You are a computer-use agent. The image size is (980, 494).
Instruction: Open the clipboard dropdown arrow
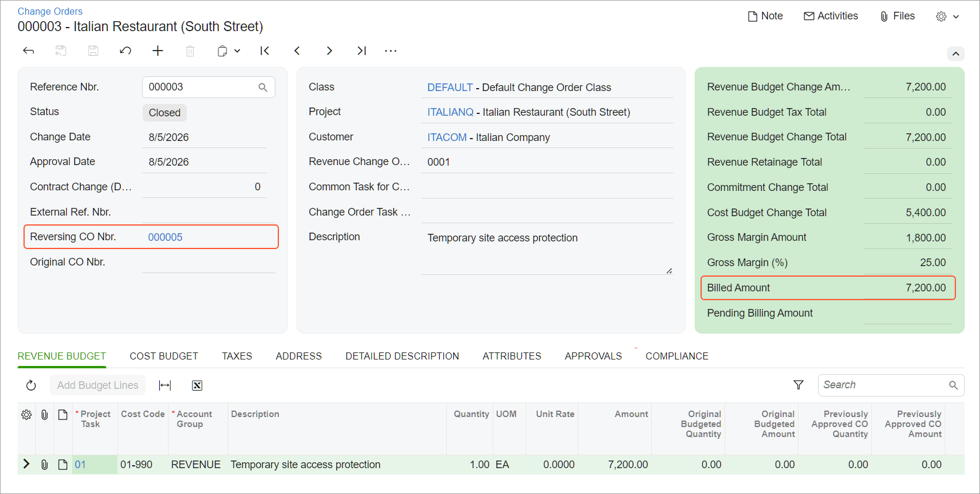(237, 51)
